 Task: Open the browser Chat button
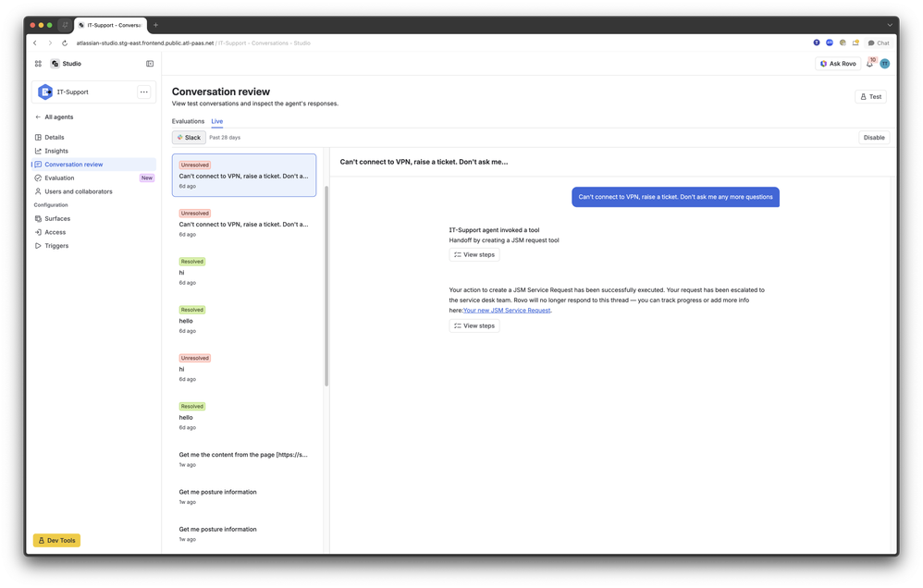[879, 43]
